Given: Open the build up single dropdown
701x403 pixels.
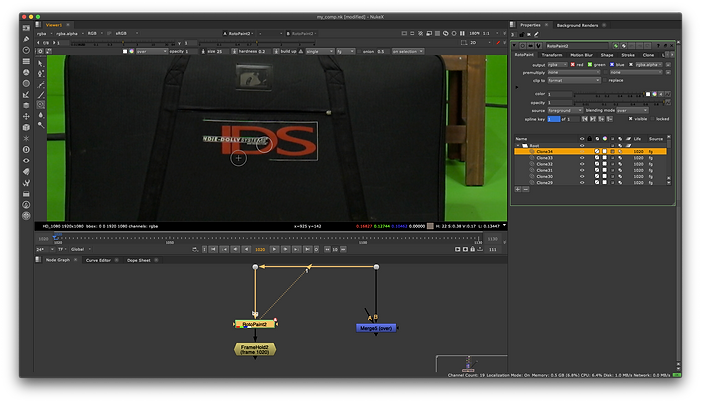Looking at the screenshot, I should point(320,51).
